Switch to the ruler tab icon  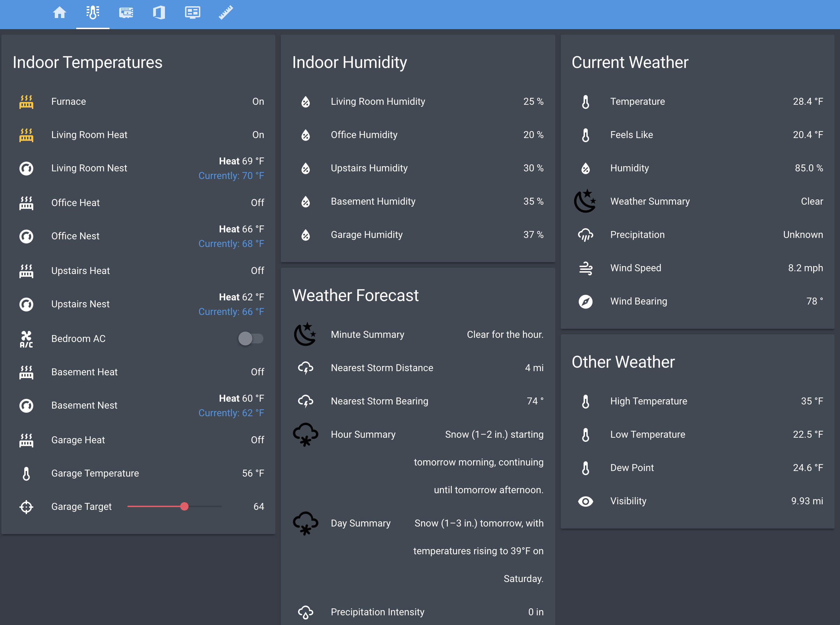point(226,13)
